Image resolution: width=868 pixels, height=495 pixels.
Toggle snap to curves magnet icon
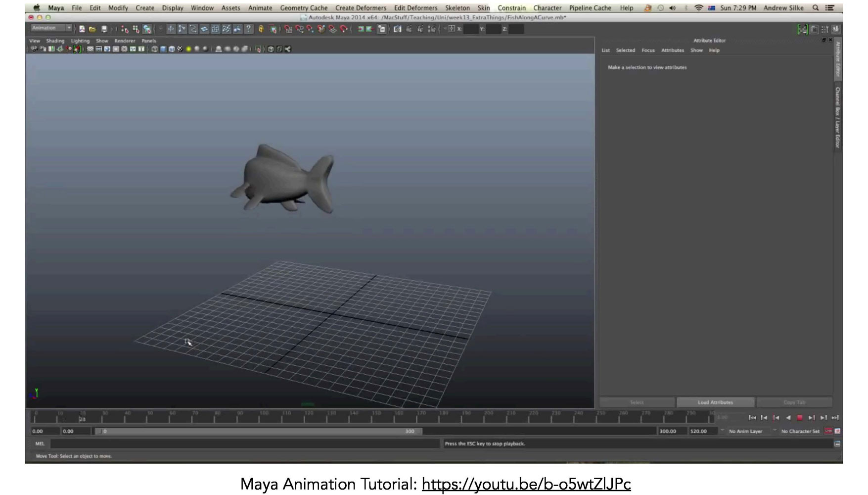pos(299,29)
